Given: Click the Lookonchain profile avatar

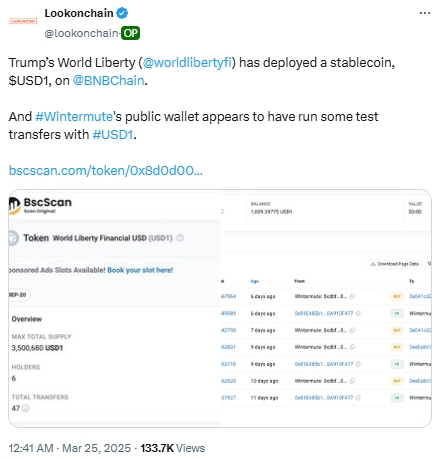Looking at the screenshot, I should (23, 21).
